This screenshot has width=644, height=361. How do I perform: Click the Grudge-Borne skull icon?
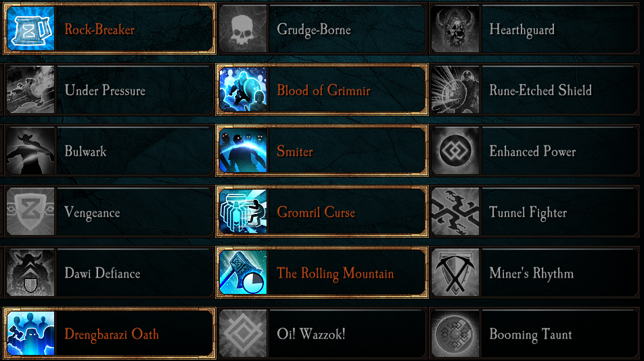pos(243,28)
